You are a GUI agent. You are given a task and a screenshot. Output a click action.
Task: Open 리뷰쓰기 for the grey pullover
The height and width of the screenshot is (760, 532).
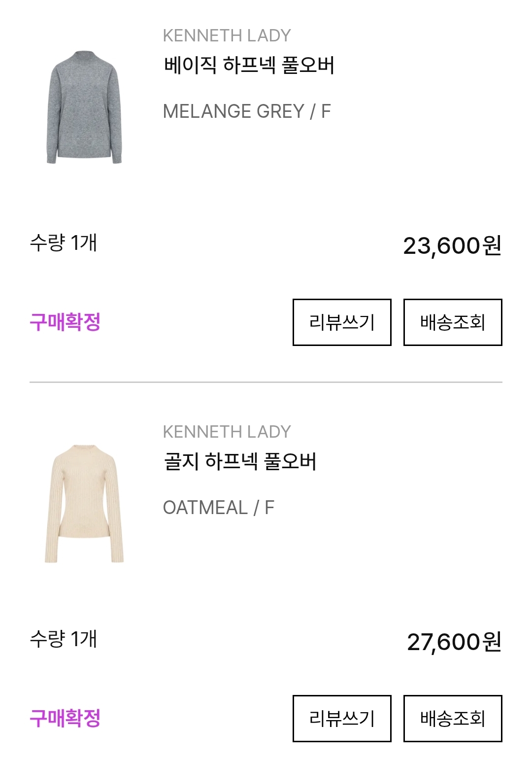pyautogui.click(x=342, y=322)
